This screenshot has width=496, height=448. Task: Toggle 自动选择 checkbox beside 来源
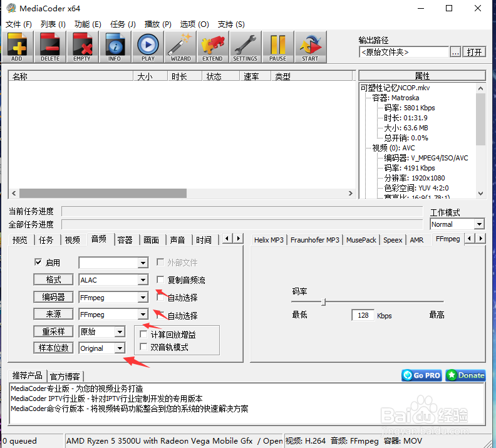[x=160, y=315]
